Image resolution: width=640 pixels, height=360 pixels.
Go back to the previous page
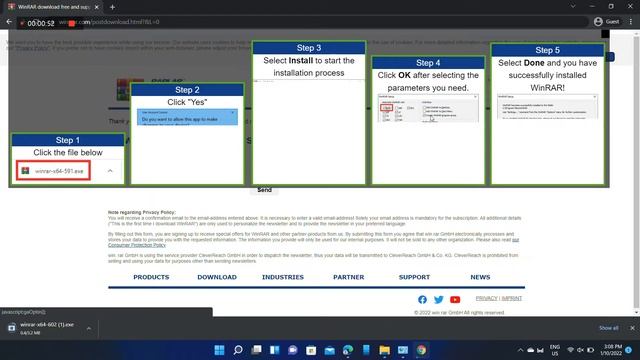click(x=9, y=22)
